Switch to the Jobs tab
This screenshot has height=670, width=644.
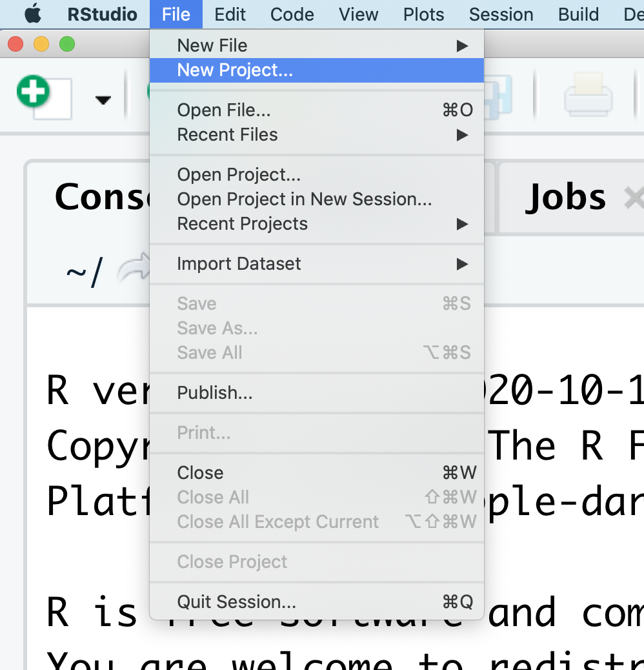(x=566, y=198)
